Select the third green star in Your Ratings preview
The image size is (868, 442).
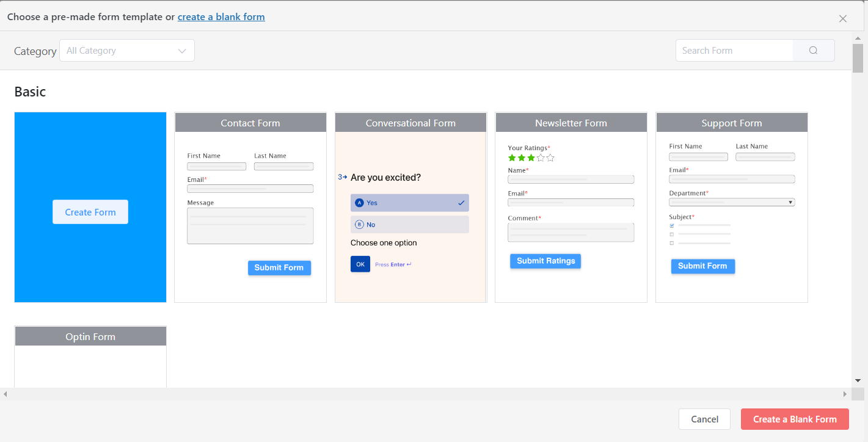pos(531,158)
